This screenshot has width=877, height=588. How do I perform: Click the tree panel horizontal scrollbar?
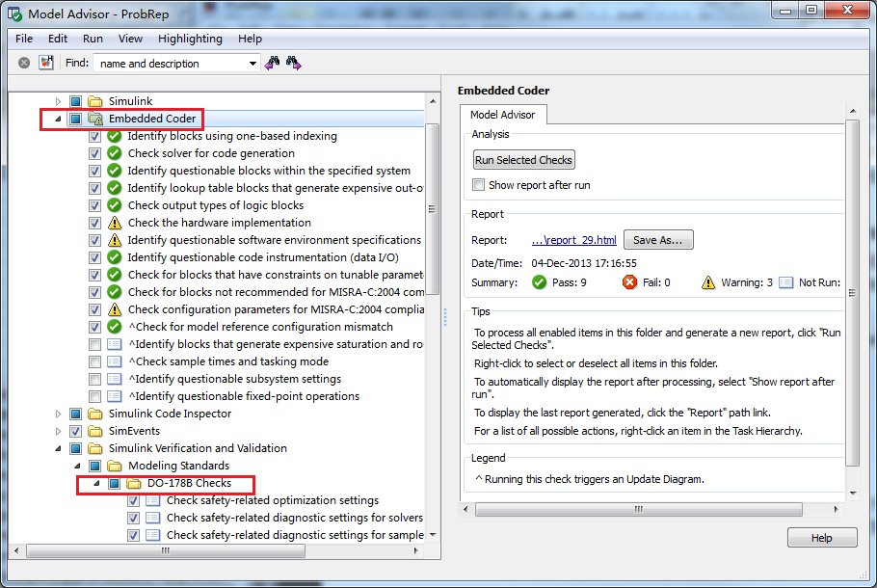tap(166, 550)
